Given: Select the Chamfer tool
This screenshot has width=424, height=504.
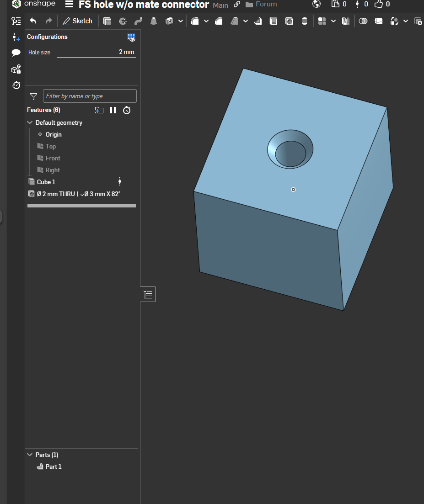Looking at the screenshot, I should [219, 21].
